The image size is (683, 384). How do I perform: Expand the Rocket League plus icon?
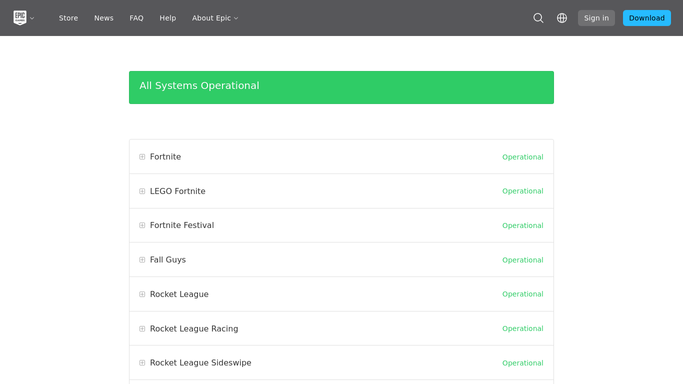click(142, 294)
